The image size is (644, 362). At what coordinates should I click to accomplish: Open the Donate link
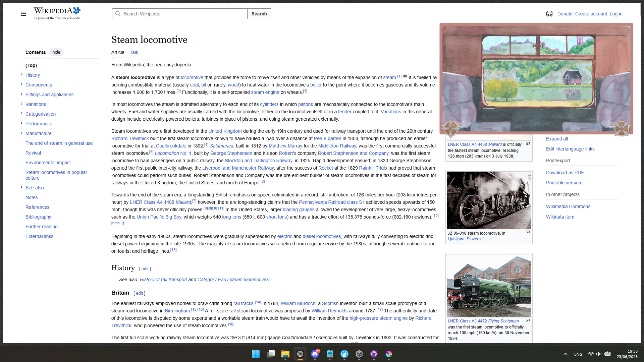coord(565,14)
